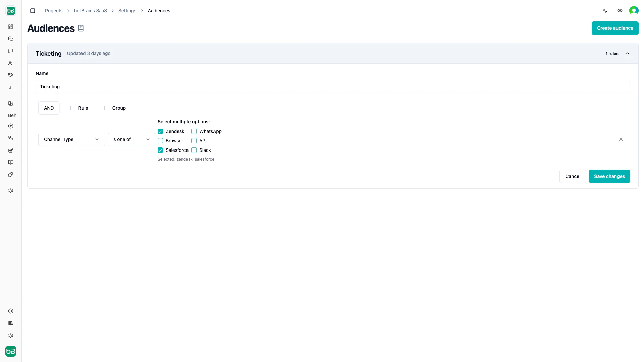Enable the WhatsApp channel checkbox
Screen dimensions: 644x362
pyautogui.click(x=194, y=131)
